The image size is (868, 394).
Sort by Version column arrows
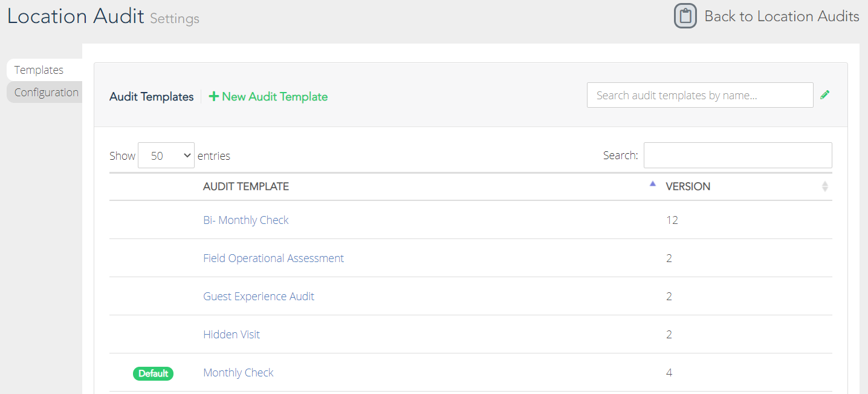click(825, 186)
